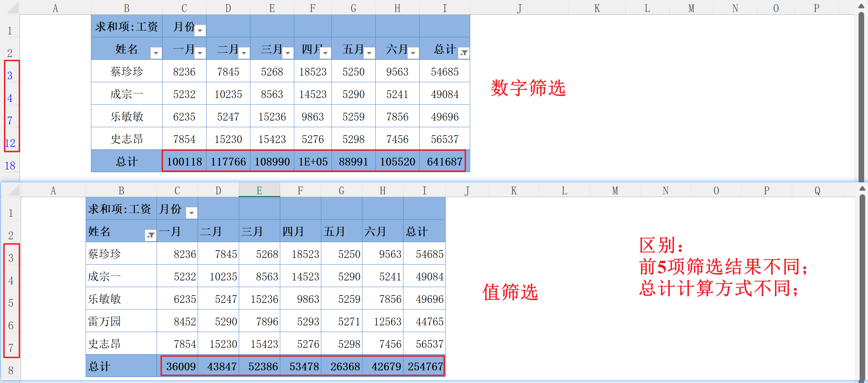Screen dimensions: 868x383
Task: Open the 五月 header filter arrow
Action: 369,53
